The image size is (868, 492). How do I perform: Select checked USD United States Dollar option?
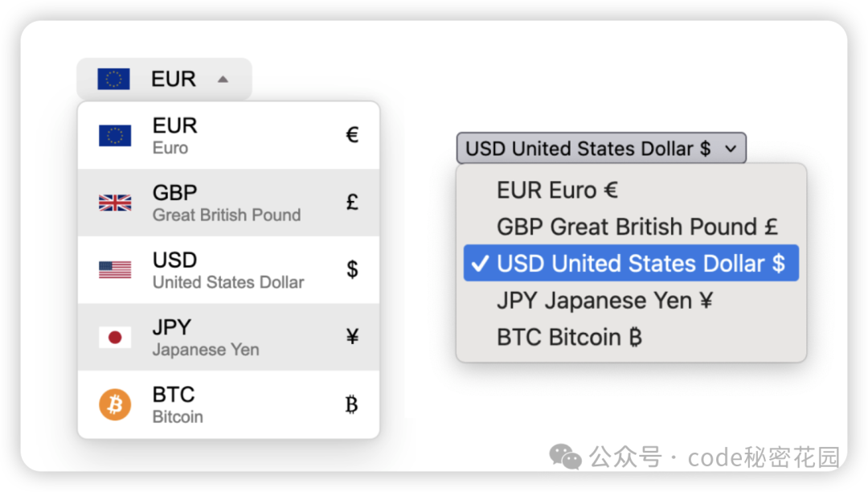[x=631, y=264]
